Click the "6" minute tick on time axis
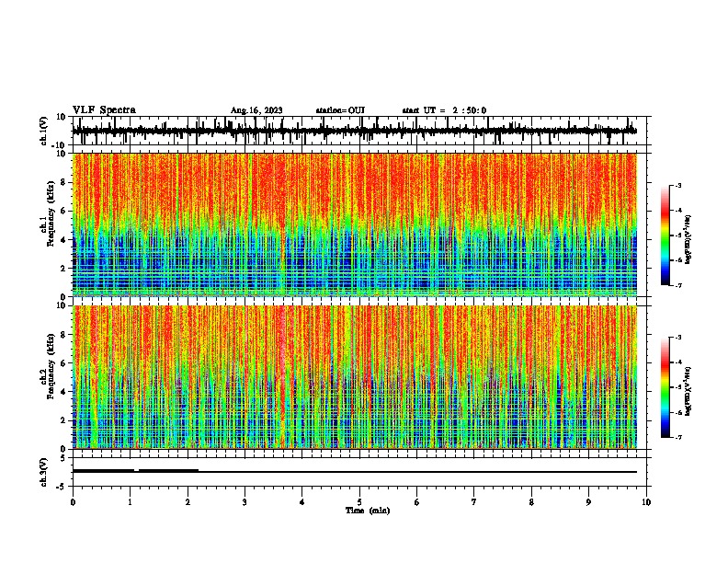Image resolution: width=728 pixels, height=563 pixels. tap(417, 502)
